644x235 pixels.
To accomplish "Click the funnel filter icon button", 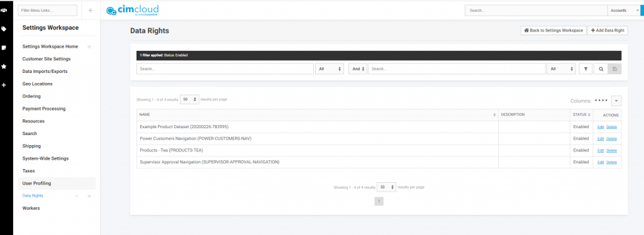I will [586, 69].
